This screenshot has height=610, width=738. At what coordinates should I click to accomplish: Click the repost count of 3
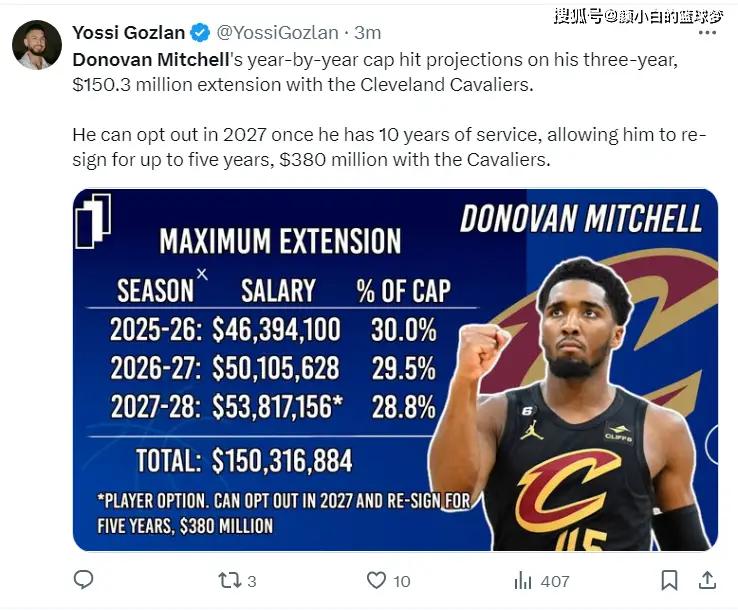click(x=252, y=581)
